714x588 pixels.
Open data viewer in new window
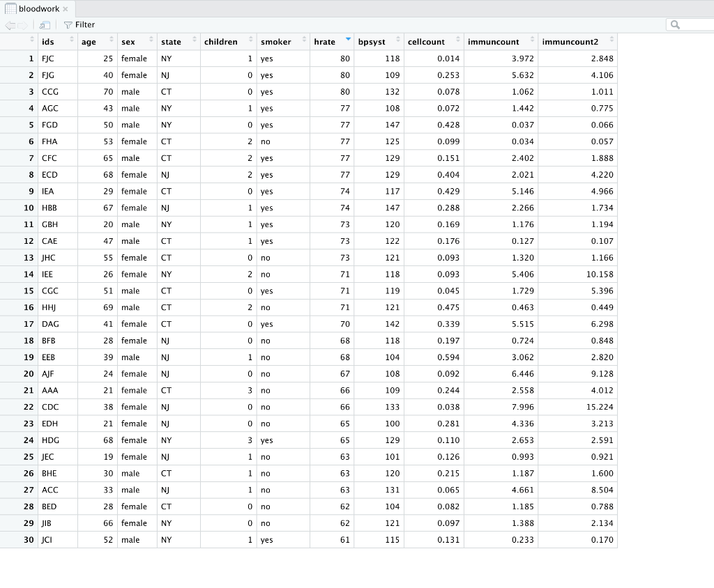[43, 24]
